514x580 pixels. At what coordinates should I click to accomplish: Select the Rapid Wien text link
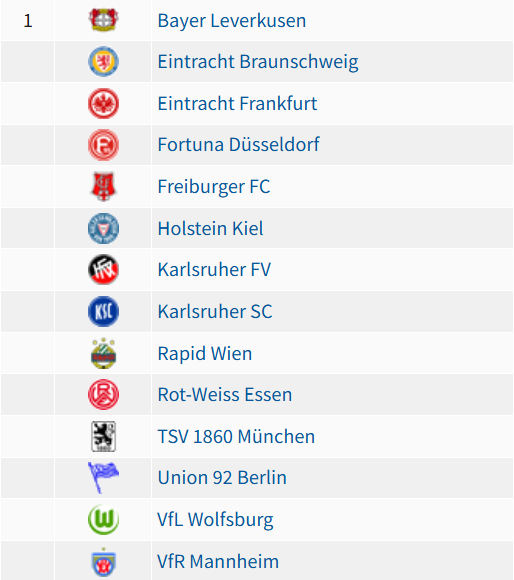205,353
